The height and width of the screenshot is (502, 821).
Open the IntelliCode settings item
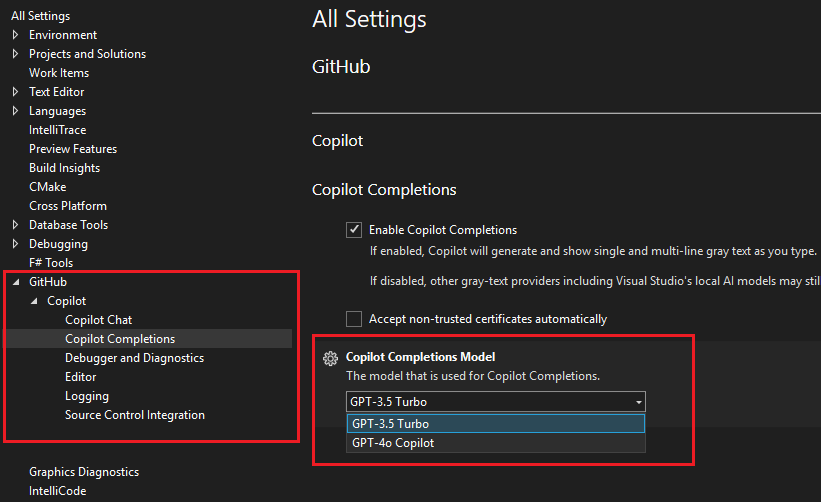(x=58, y=491)
